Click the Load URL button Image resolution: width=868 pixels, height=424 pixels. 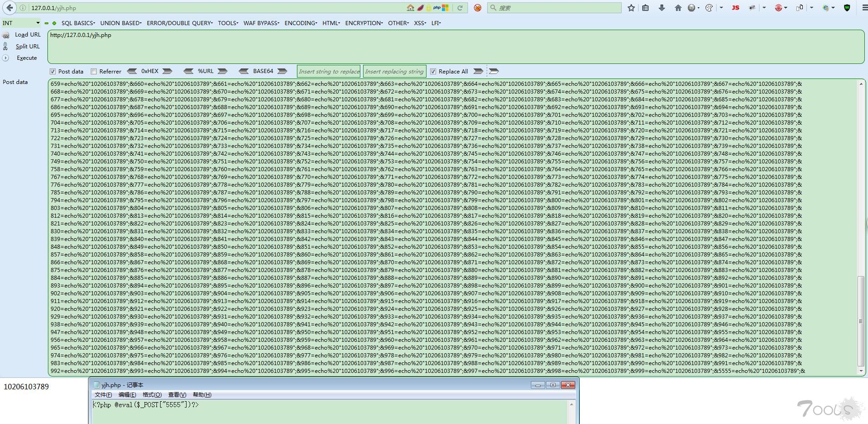coord(28,35)
